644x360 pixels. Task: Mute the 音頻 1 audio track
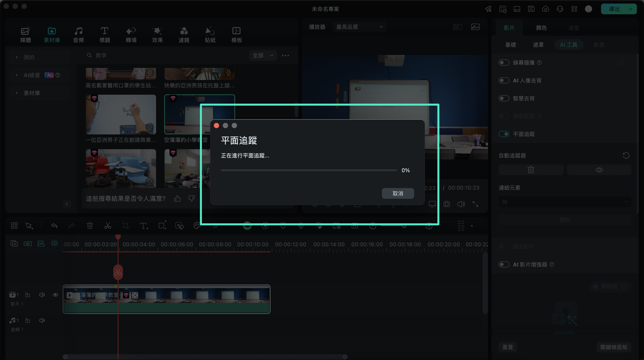pyautogui.click(x=42, y=320)
